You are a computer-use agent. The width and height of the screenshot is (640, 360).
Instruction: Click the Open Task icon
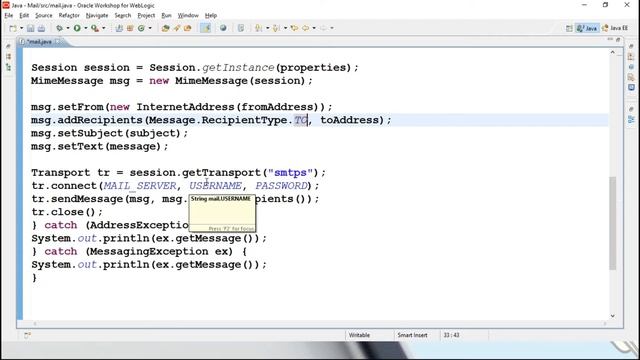click(177, 28)
